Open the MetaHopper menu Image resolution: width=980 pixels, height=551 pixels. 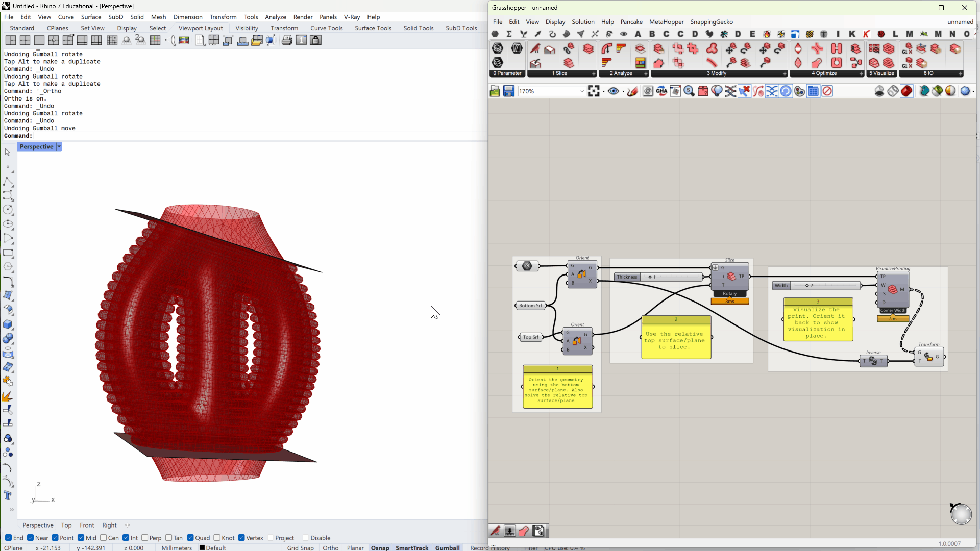[666, 22]
